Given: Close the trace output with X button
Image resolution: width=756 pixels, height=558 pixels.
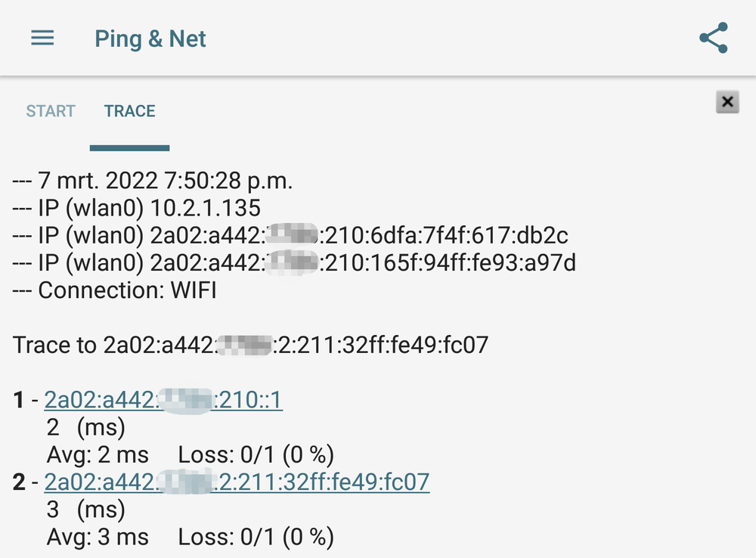Looking at the screenshot, I should pos(727,102).
